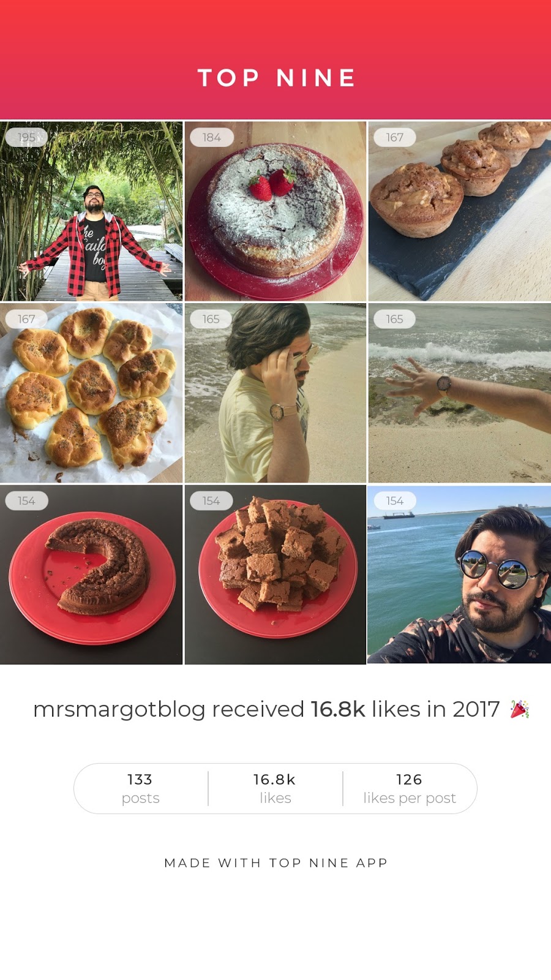Screen dimensions: 551x980
Task: Open the outstretched arm with watch photo
Action: 460,393
